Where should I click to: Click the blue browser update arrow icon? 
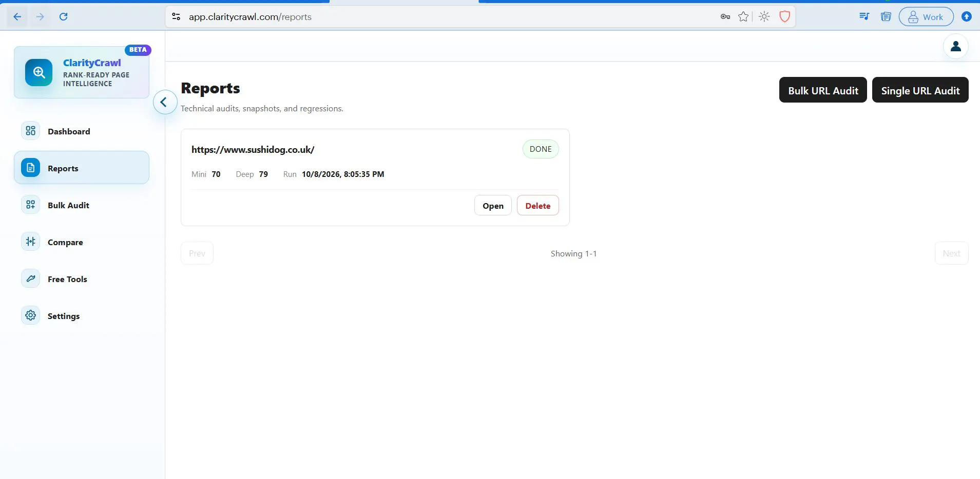point(967,17)
